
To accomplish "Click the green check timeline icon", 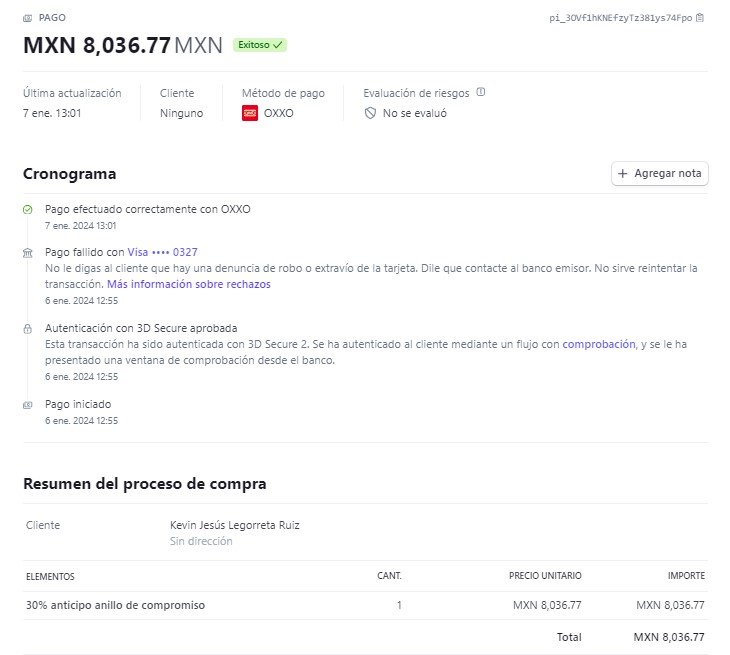I will tap(27, 209).
